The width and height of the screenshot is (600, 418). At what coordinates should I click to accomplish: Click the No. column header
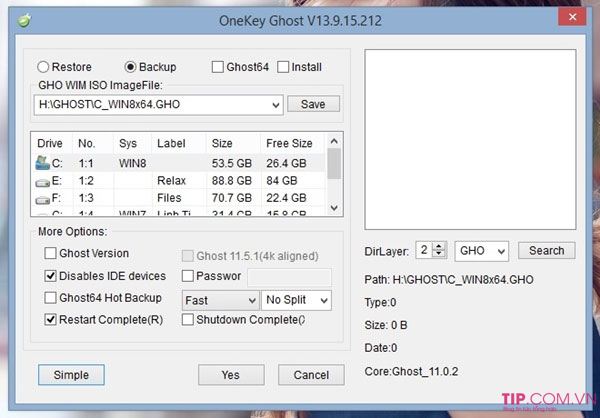(x=86, y=144)
